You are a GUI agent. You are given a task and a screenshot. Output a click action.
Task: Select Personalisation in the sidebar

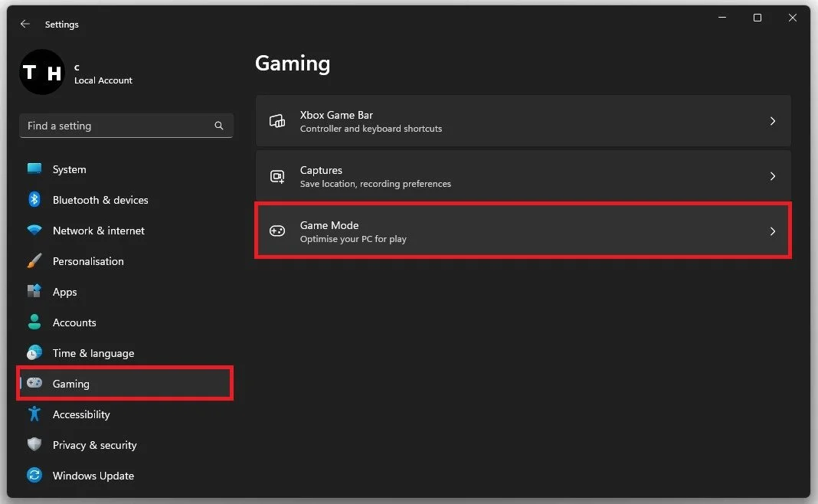pos(125,261)
